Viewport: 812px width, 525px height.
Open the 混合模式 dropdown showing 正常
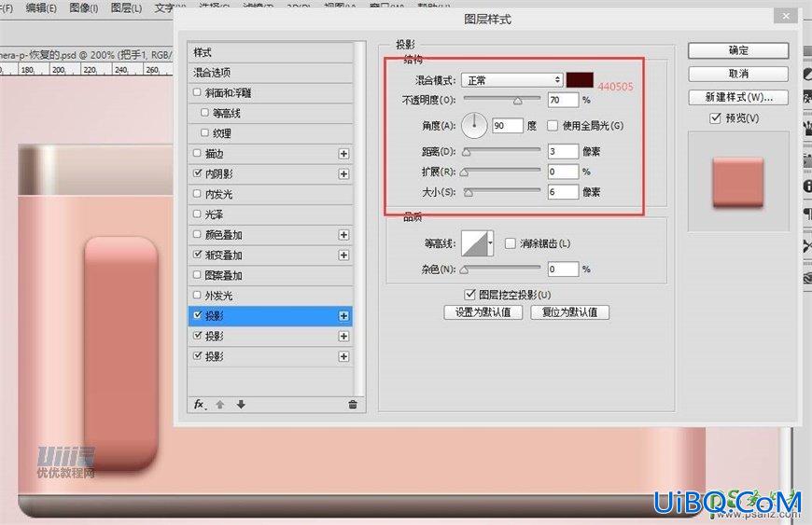(x=511, y=80)
